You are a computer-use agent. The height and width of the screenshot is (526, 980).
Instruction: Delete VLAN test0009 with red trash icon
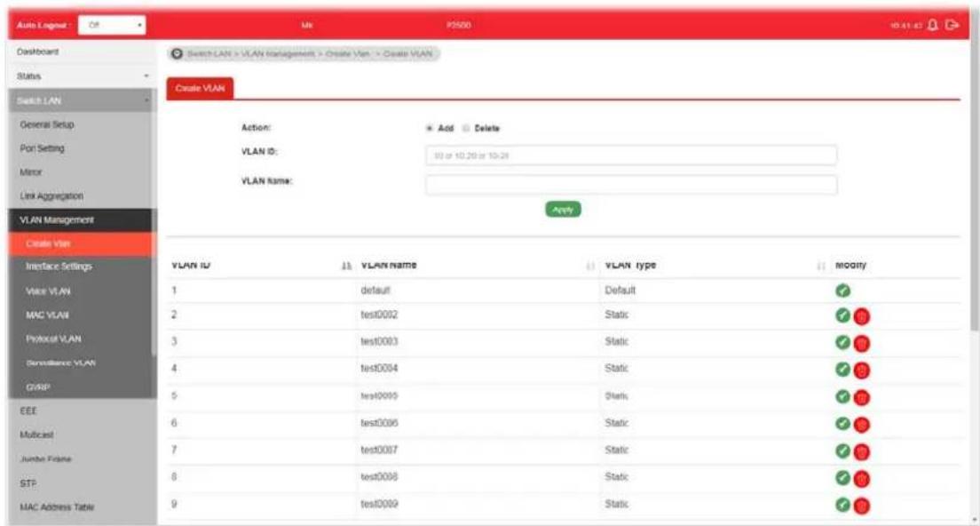coord(862,506)
